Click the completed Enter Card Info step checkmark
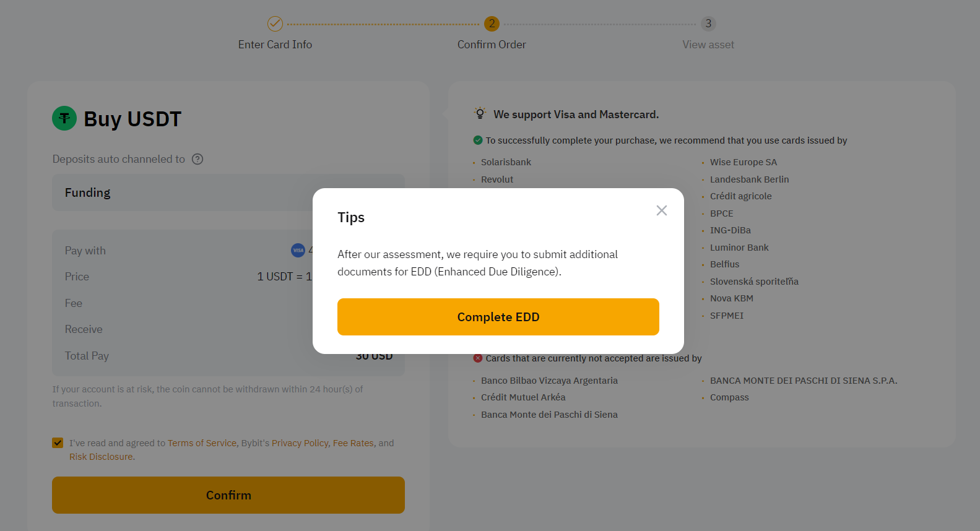The image size is (980, 531). [275, 24]
